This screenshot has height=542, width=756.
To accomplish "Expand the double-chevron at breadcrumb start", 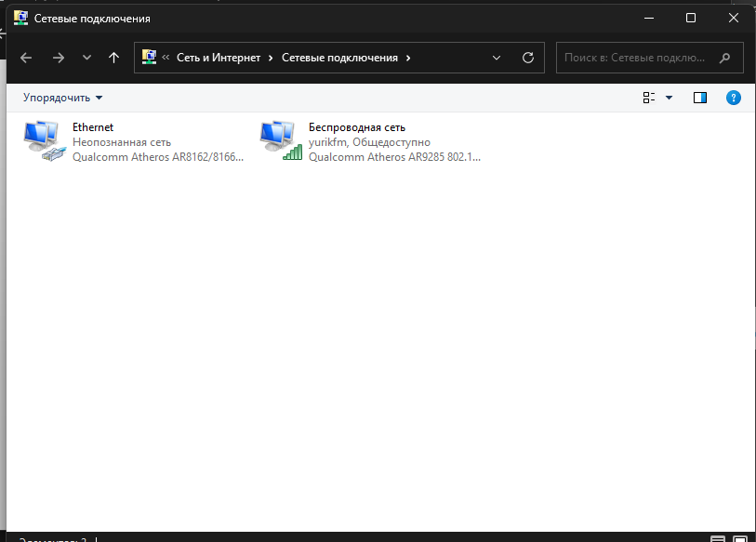I will (166, 58).
